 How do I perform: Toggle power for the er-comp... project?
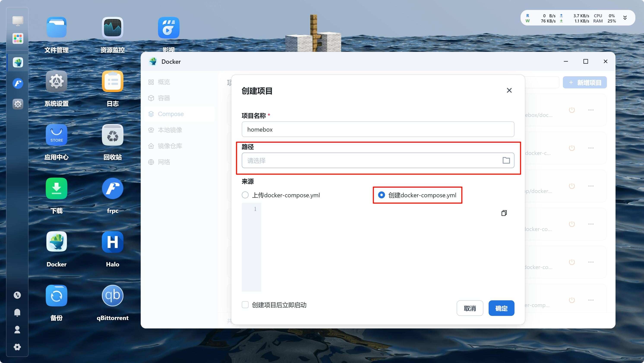pos(572,300)
